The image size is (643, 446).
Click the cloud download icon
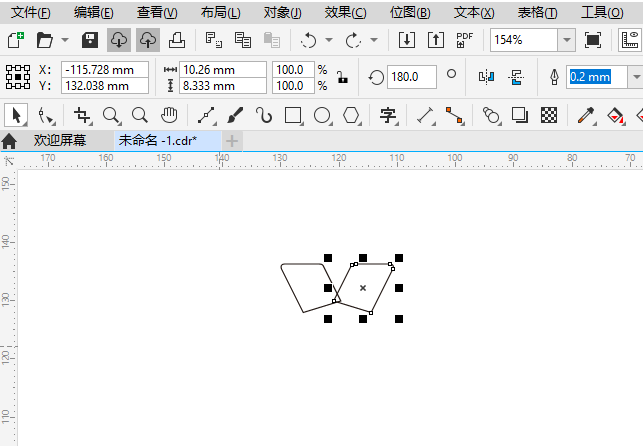119,40
